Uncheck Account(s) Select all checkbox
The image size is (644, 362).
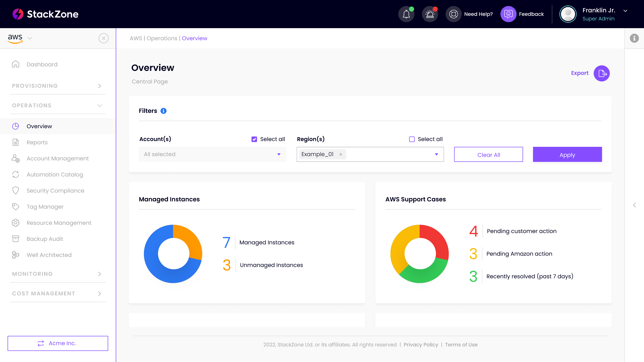[254, 139]
